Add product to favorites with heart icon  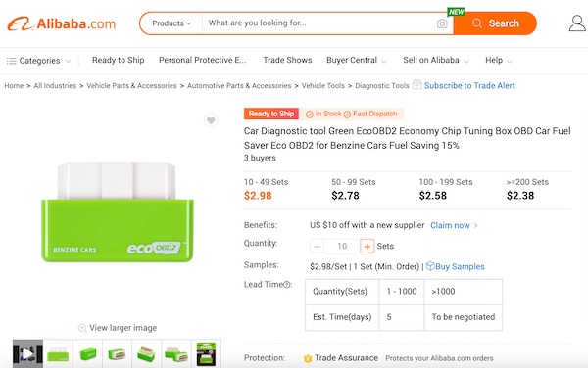point(211,120)
